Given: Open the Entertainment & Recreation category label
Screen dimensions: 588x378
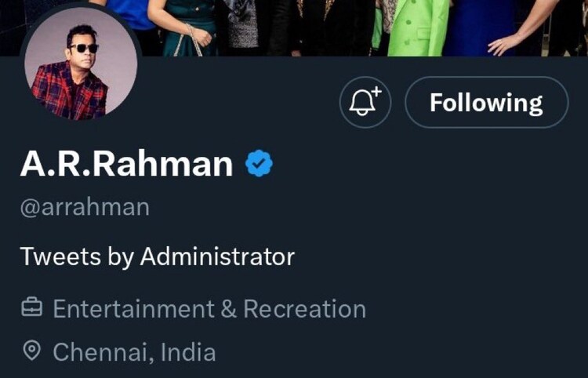Looking at the screenshot, I should tap(209, 309).
